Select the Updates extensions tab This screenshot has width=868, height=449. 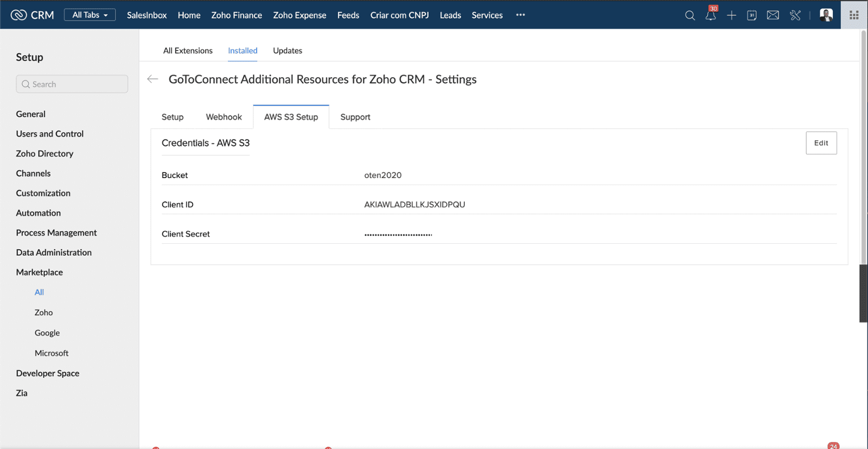(288, 50)
